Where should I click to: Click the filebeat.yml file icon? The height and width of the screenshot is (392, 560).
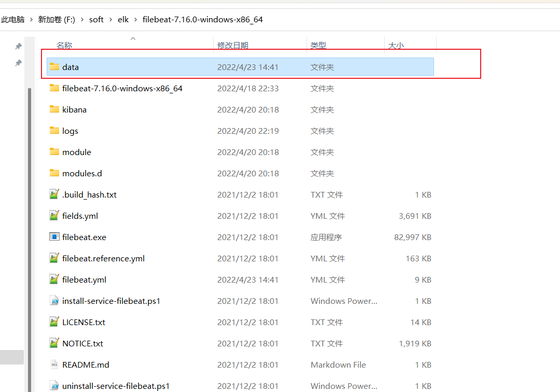54,279
